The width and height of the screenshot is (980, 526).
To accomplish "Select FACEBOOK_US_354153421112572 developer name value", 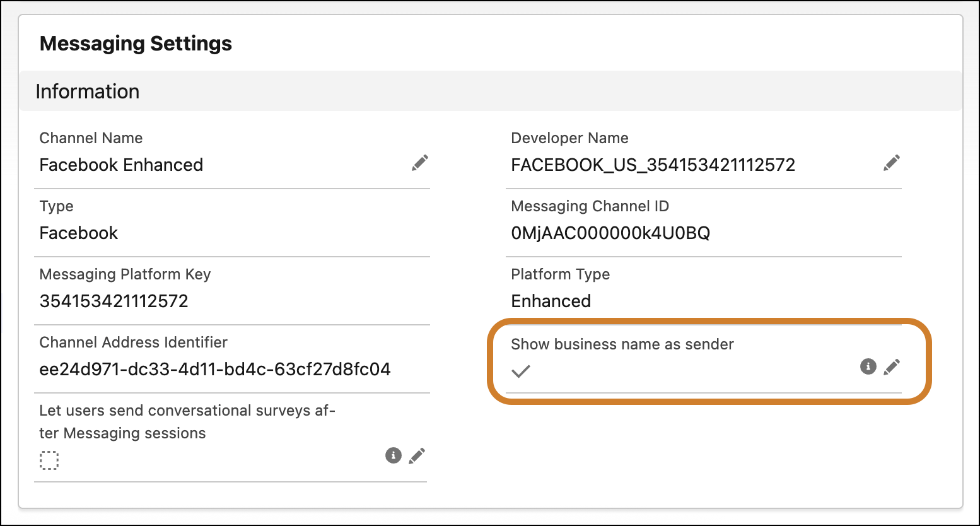I will (653, 165).
